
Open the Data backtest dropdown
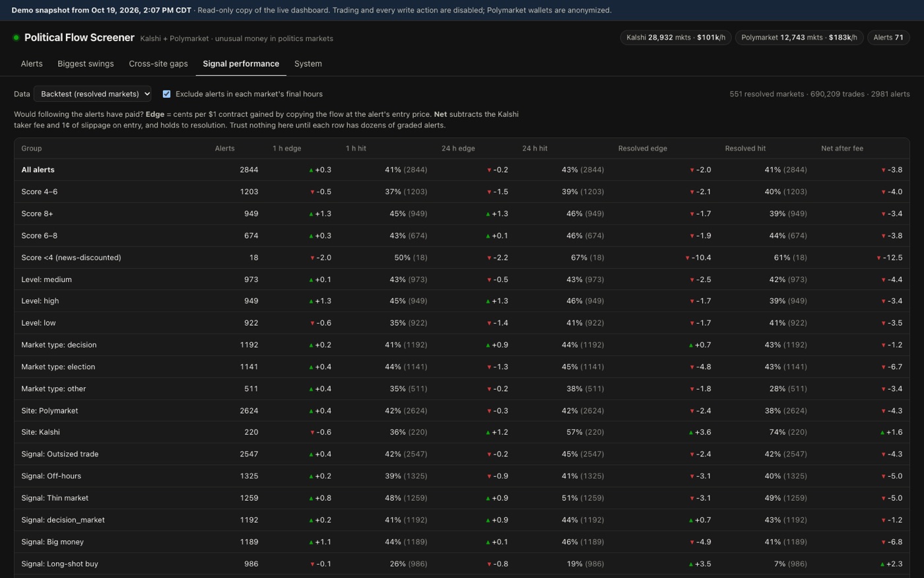92,94
